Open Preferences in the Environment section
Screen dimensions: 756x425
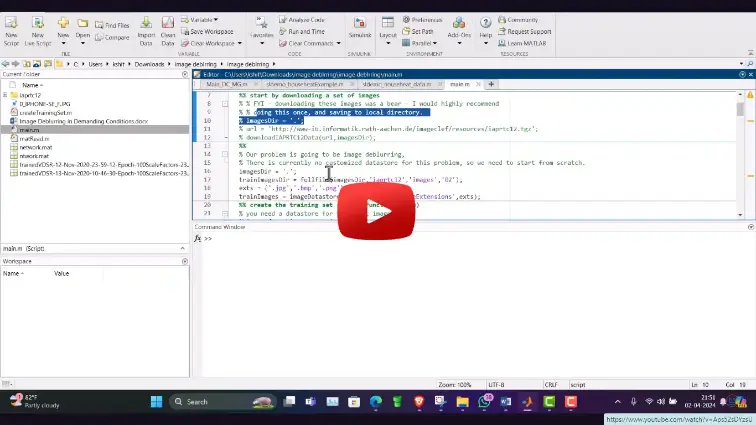point(426,19)
